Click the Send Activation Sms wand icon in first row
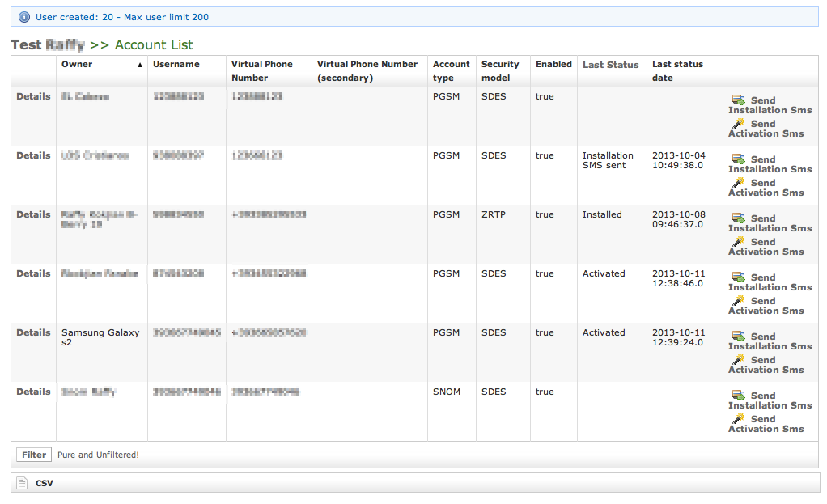 point(738,124)
